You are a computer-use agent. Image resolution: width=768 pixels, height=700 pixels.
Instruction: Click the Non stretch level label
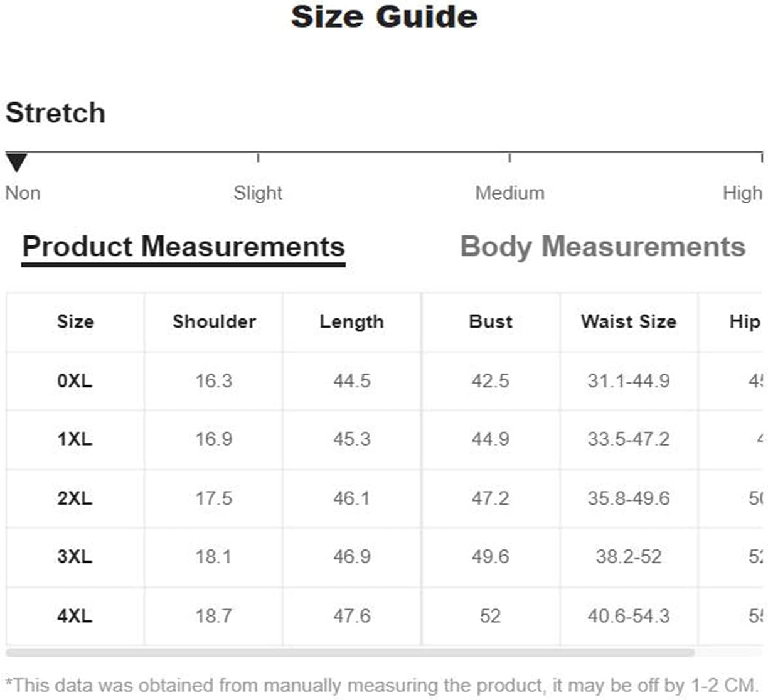click(x=23, y=193)
